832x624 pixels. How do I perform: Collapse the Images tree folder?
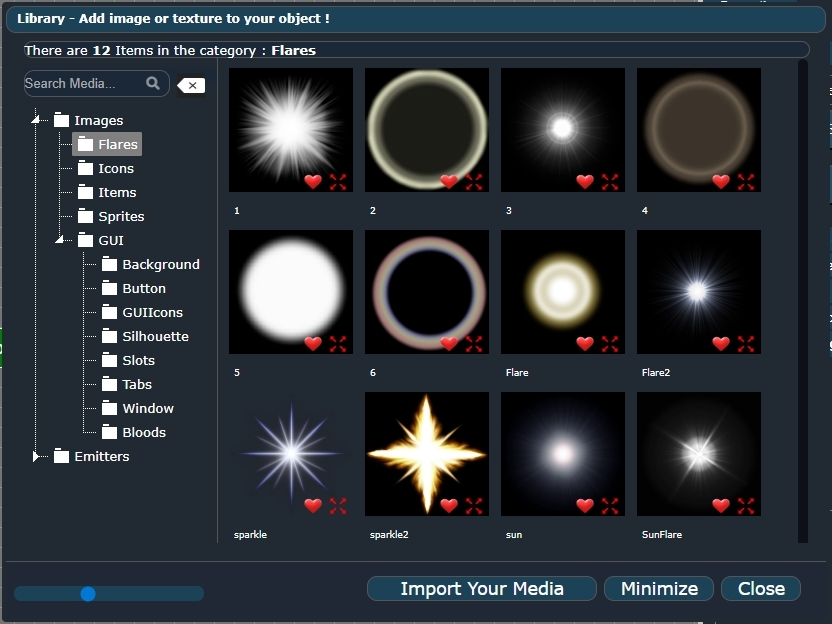coord(36,120)
